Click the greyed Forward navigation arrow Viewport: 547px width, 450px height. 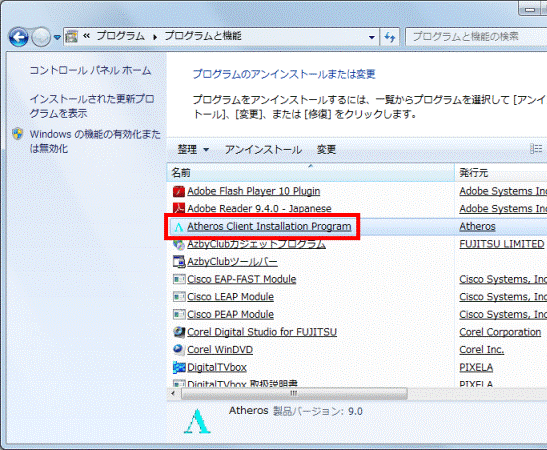click(41, 37)
